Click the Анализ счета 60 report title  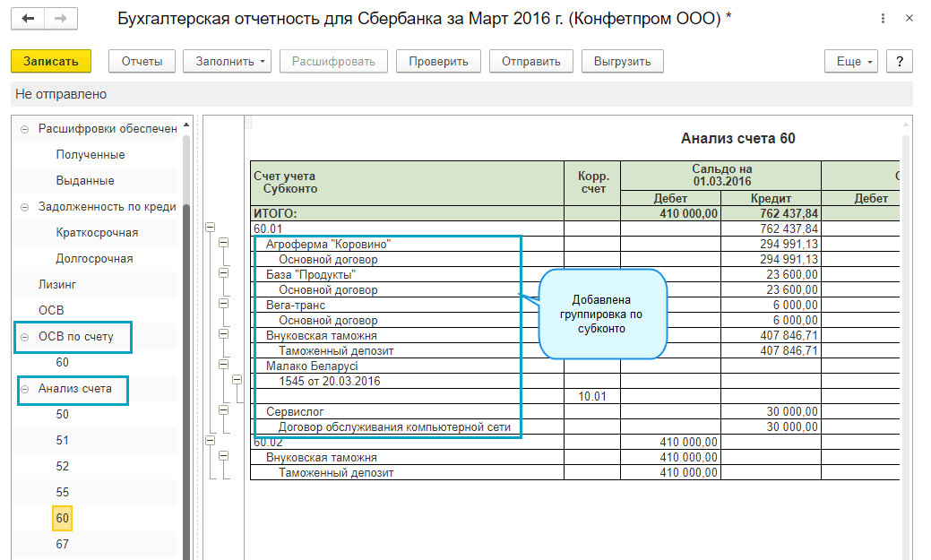(737, 138)
